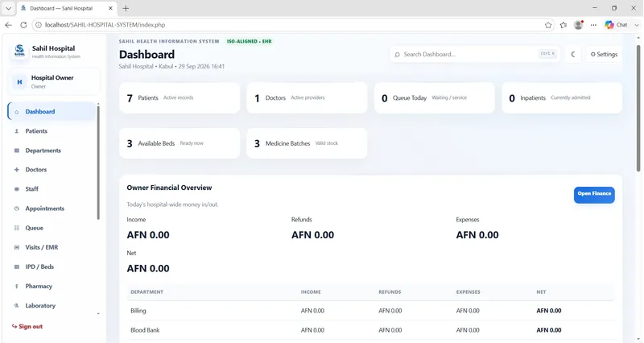
Task: Open the browser favorites list icon
Action: click(x=563, y=25)
